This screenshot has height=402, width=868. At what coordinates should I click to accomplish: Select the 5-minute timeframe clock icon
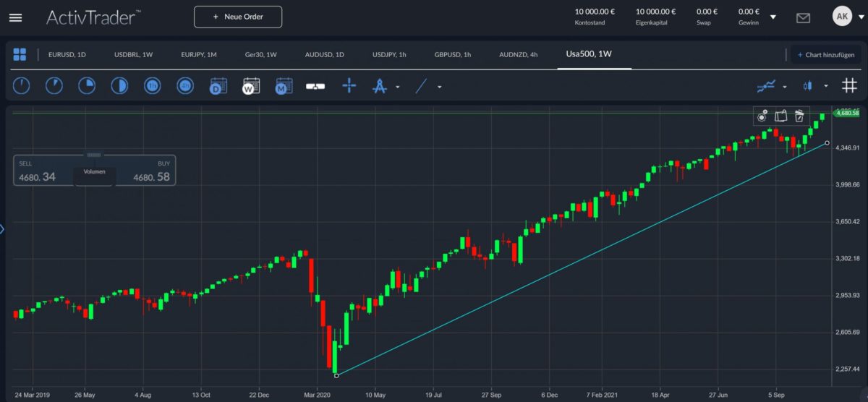pos(54,86)
